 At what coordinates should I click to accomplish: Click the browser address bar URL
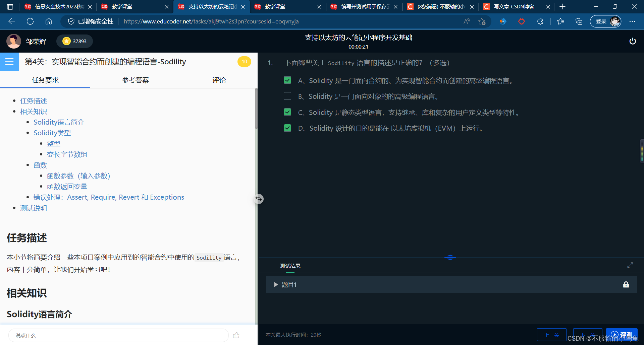pyautogui.click(x=211, y=21)
